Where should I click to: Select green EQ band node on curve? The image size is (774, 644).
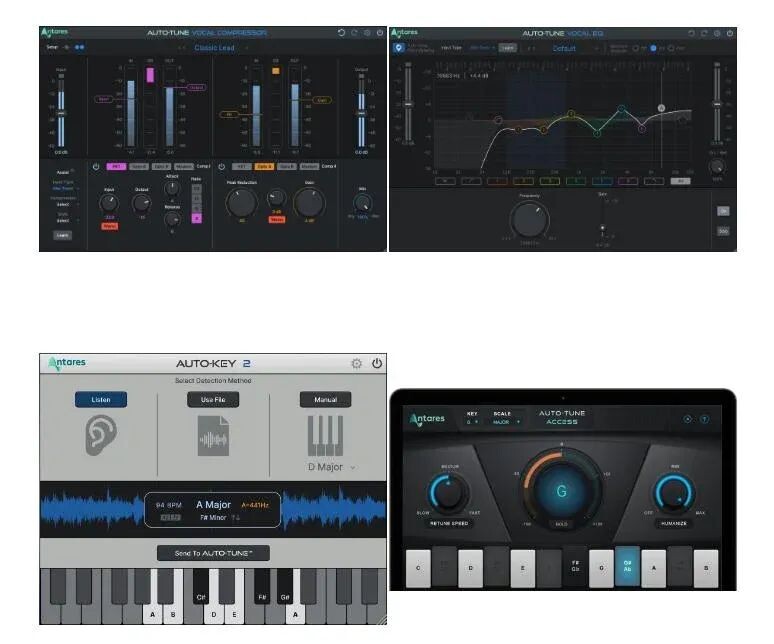coord(597,133)
